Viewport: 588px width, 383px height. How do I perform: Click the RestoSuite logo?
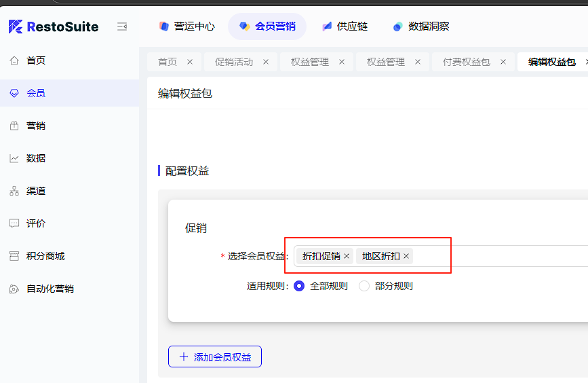click(54, 26)
